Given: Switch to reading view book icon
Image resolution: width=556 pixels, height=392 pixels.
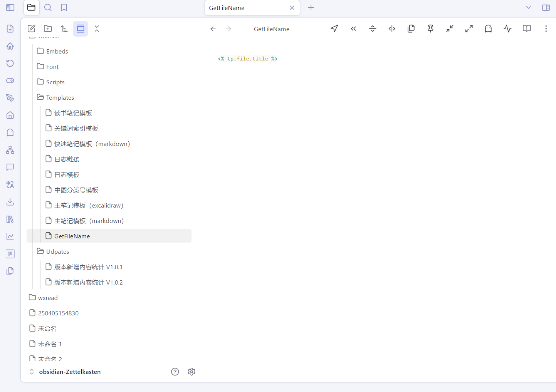Looking at the screenshot, I should [x=527, y=28].
